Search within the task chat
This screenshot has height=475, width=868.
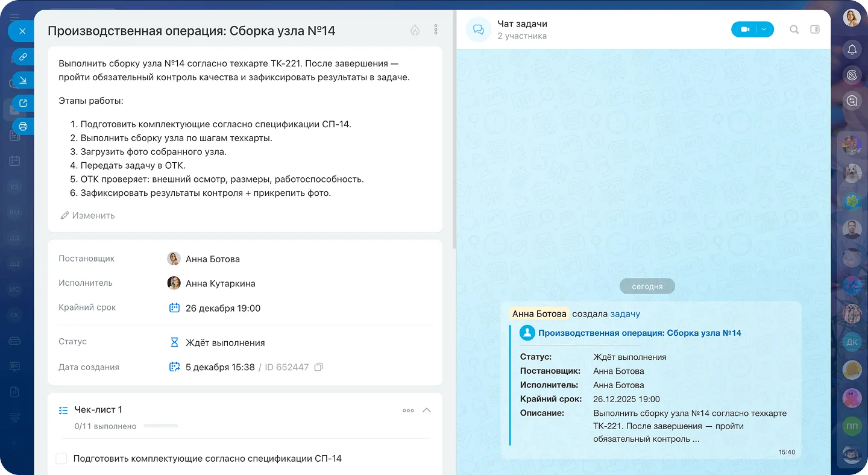tap(794, 30)
